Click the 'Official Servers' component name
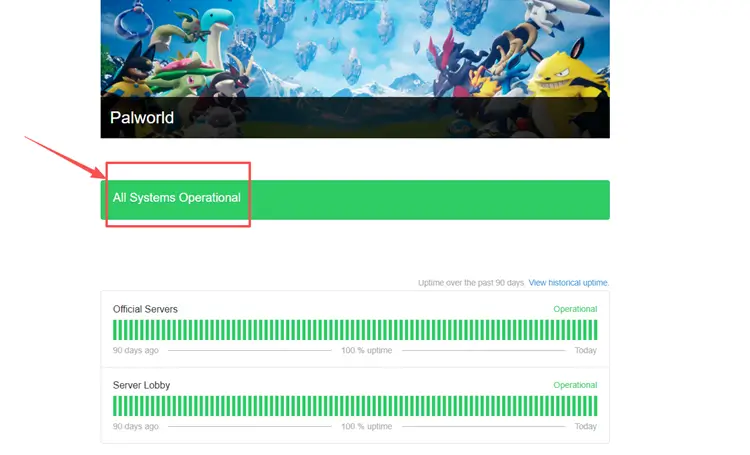Screen dimensions: 750x455 (145, 309)
